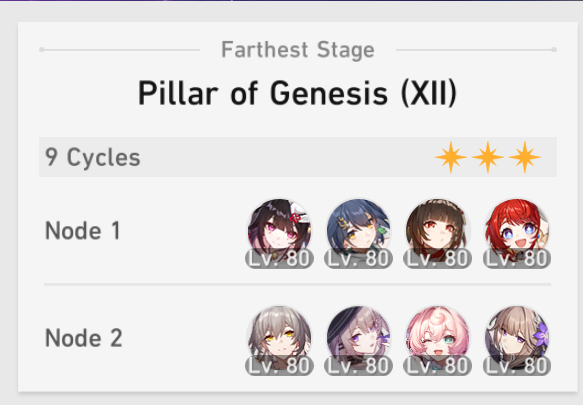Click the last gold star icon
This screenshot has width=583, height=405.
tap(525, 157)
